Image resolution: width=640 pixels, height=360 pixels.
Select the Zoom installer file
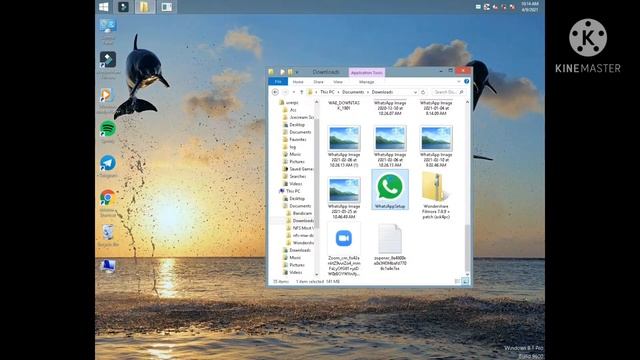coord(344,250)
